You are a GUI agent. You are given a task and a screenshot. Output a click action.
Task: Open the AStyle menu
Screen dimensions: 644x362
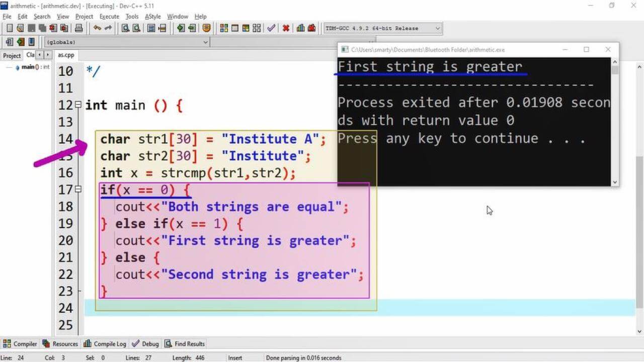pos(153,17)
